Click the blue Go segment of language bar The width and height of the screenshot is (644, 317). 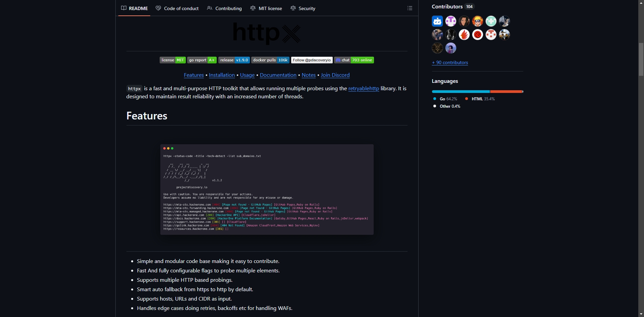[461, 92]
